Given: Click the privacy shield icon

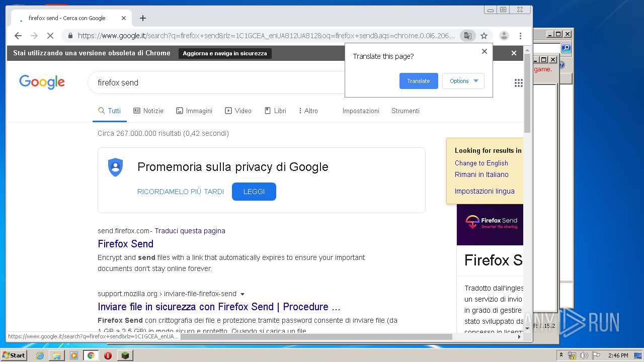Looking at the screenshot, I should point(115,167).
